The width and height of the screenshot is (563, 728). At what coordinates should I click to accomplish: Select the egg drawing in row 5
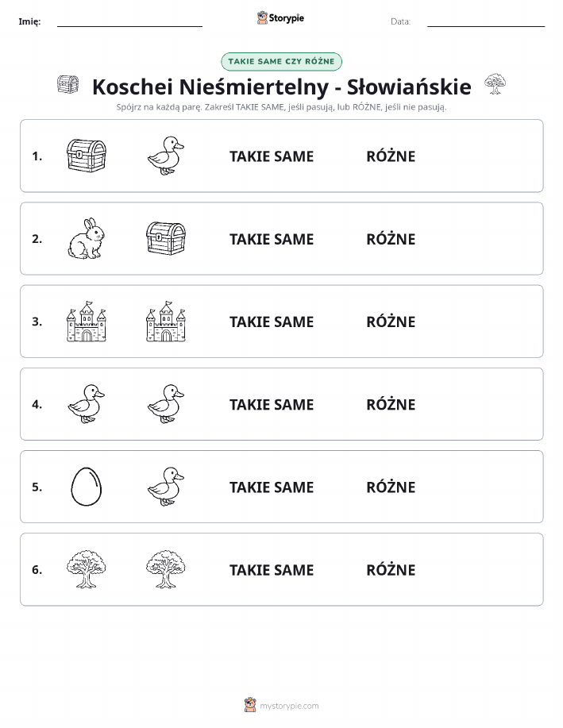tap(87, 487)
